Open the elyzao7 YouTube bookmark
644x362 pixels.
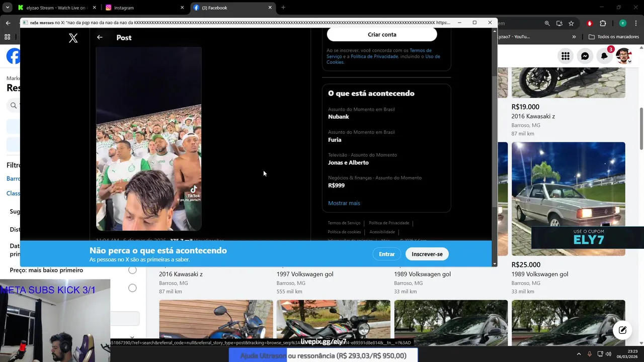tap(513, 37)
